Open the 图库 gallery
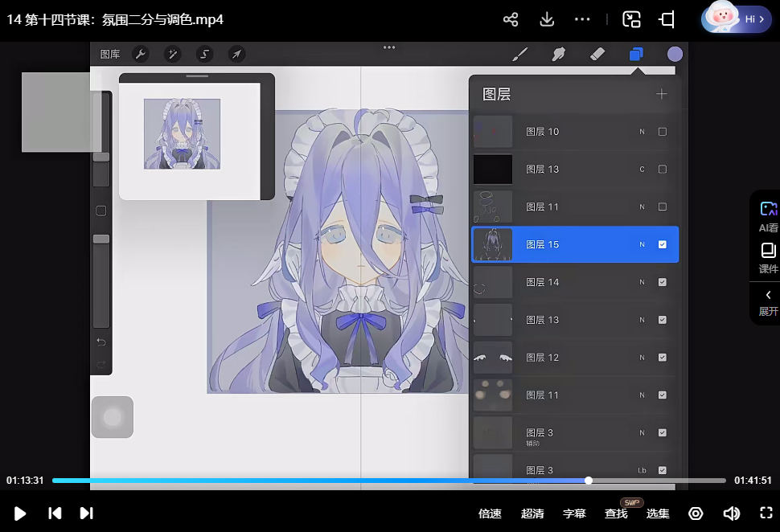This screenshot has width=780, height=532. coord(110,54)
